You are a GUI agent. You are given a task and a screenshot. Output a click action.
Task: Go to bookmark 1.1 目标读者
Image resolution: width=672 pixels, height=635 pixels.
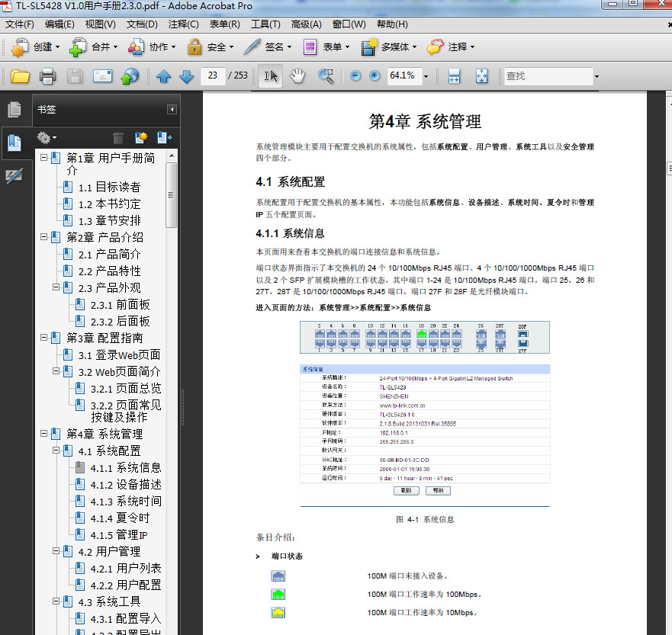coord(109,187)
